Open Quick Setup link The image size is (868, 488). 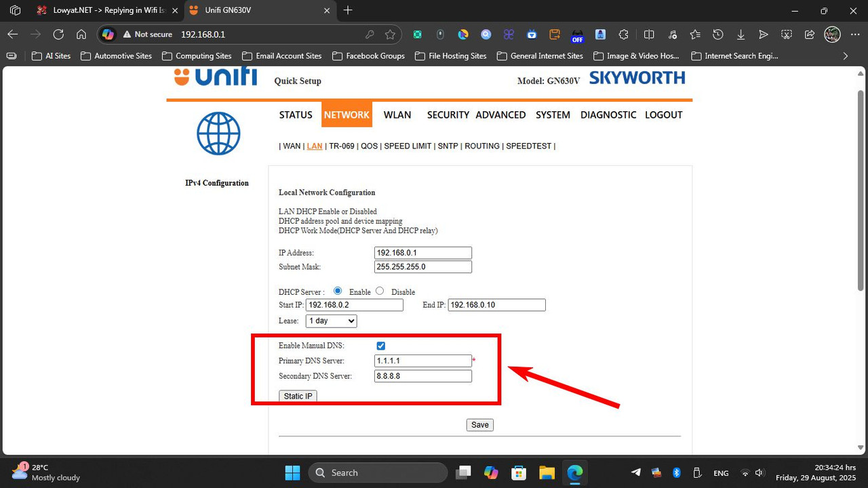coord(298,81)
